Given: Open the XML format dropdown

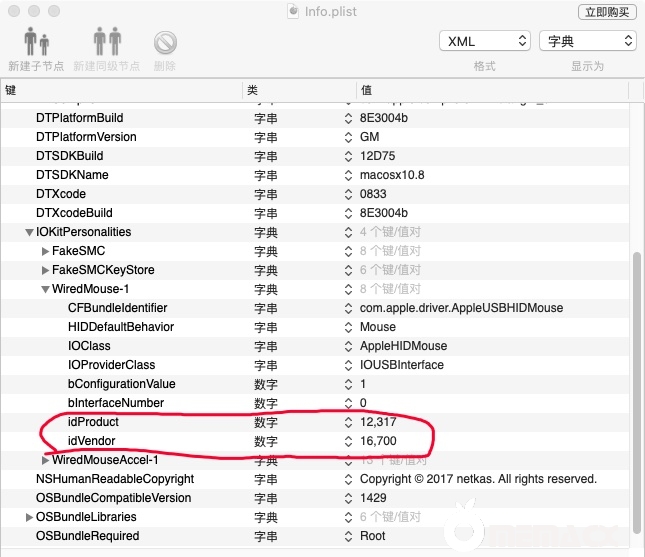Looking at the screenshot, I should tap(484, 41).
